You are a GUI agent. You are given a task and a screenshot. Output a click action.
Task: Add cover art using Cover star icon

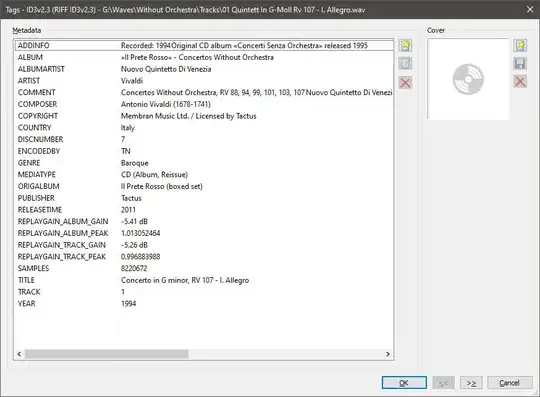pyautogui.click(x=520, y=45)
